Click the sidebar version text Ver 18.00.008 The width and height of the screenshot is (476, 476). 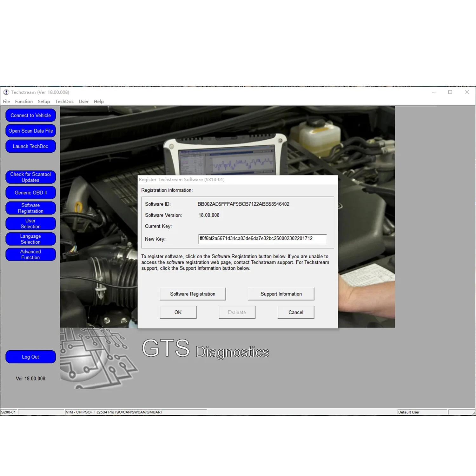click(x=30, y=379)
